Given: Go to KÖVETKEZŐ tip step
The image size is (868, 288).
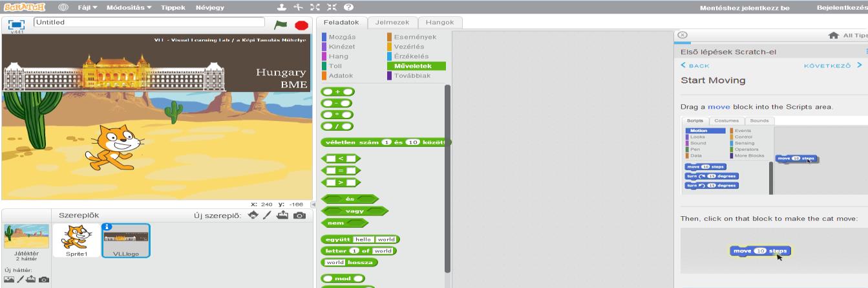Looking at the screenshot, I should pyautogui.click(x=832, y=65).
